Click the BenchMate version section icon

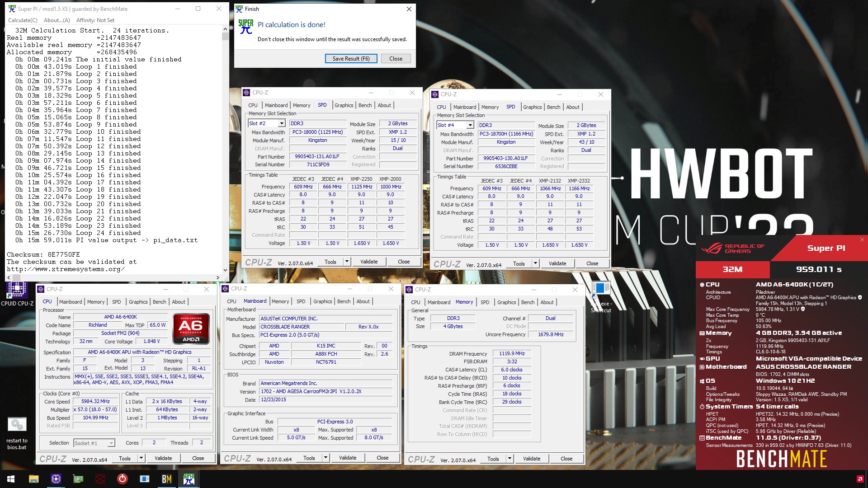tap(702, 438)
